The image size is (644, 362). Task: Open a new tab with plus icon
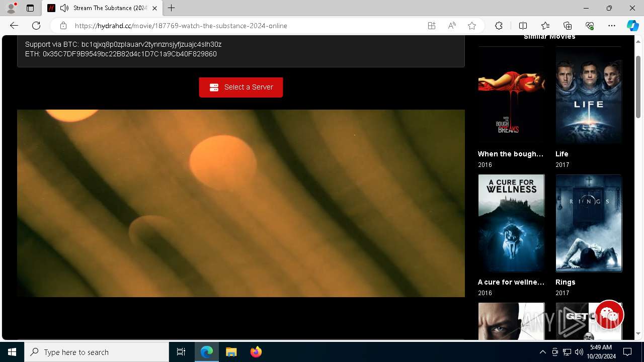pyautogui.click(x=172, y=8)
